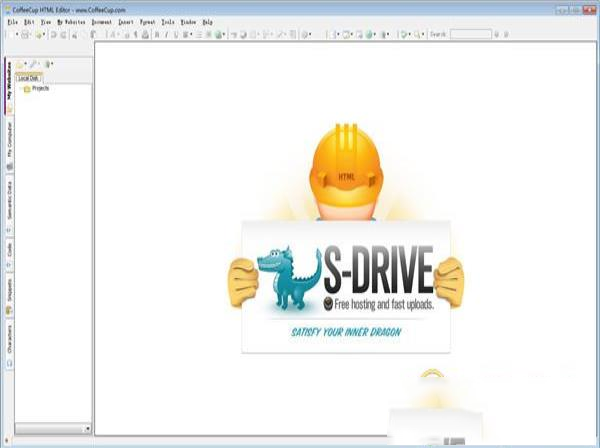Click the Undo icon in the toolbar
This screenshot has width=600, height=448.
[54, 35]
